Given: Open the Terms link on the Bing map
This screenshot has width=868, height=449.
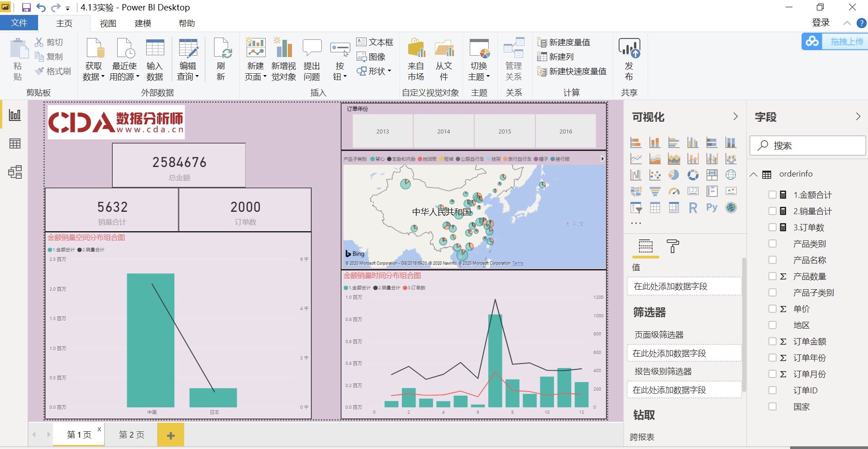Looking at the screenshot, I should (518, 263).
